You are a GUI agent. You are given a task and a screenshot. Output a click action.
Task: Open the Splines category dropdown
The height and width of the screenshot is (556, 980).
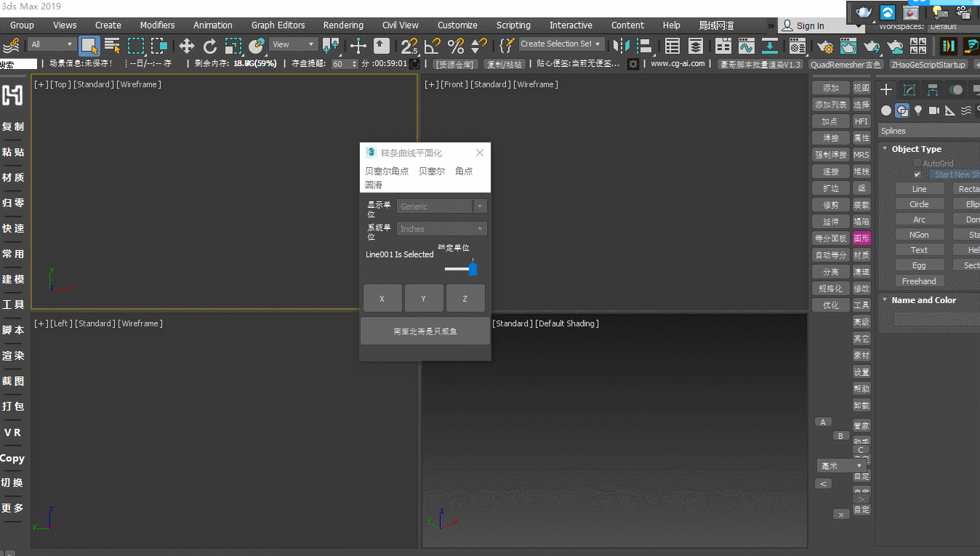tap(928, 131)
